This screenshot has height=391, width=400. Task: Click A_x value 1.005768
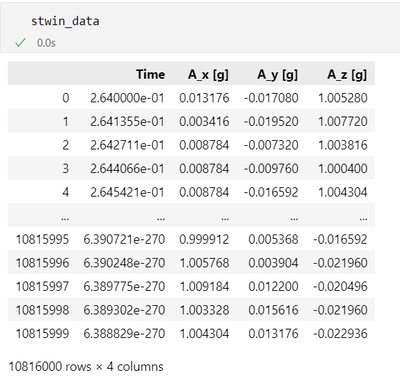click(x=205, y=263)
